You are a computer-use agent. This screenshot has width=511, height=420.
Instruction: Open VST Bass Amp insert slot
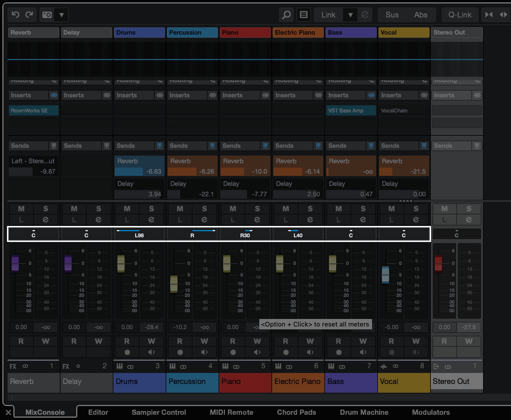351,110
